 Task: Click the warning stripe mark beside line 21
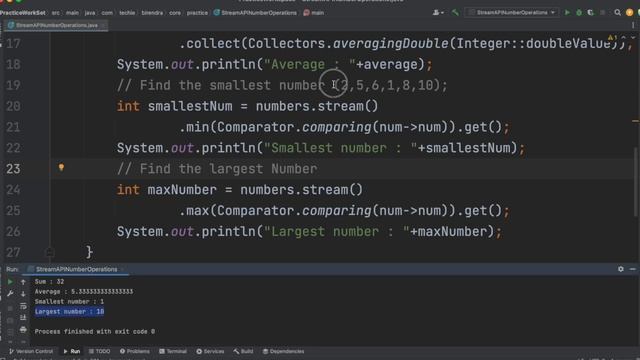coord(635,121)
